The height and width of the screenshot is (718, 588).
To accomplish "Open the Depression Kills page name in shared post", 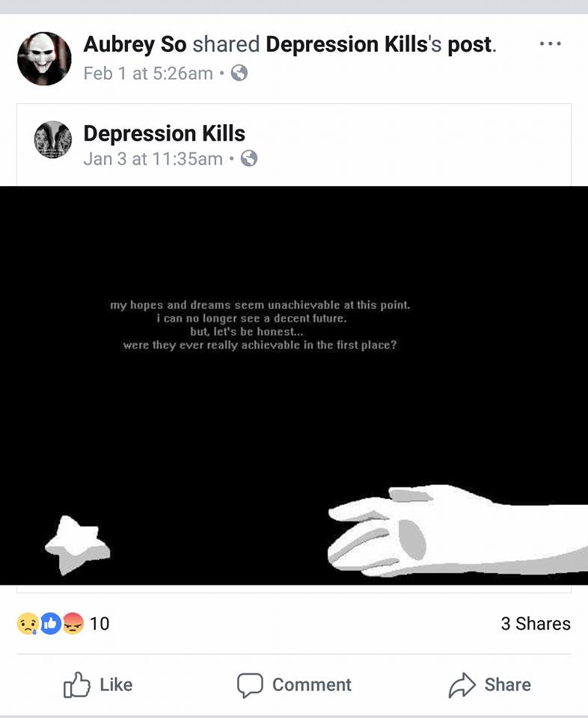I will tap(165, 134).
